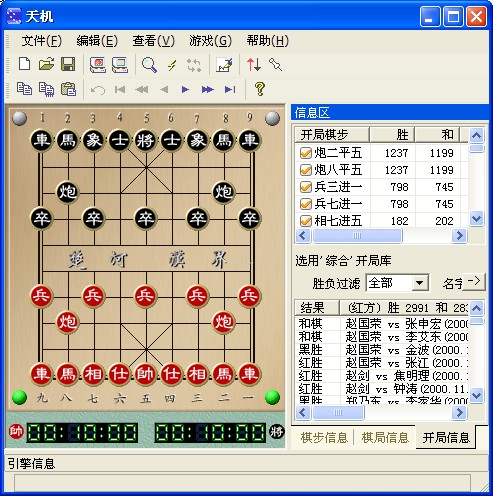Image resolution: width=493 pixels, height=496 pixels.
Task: Click down arrow of opening moves list scrollbar
Action: coord(476,219)
